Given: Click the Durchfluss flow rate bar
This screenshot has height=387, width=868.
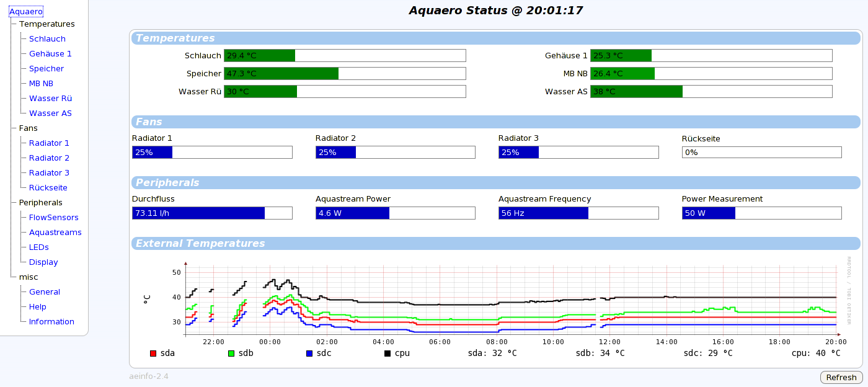Looking at the screenshot, I should 212,213.
